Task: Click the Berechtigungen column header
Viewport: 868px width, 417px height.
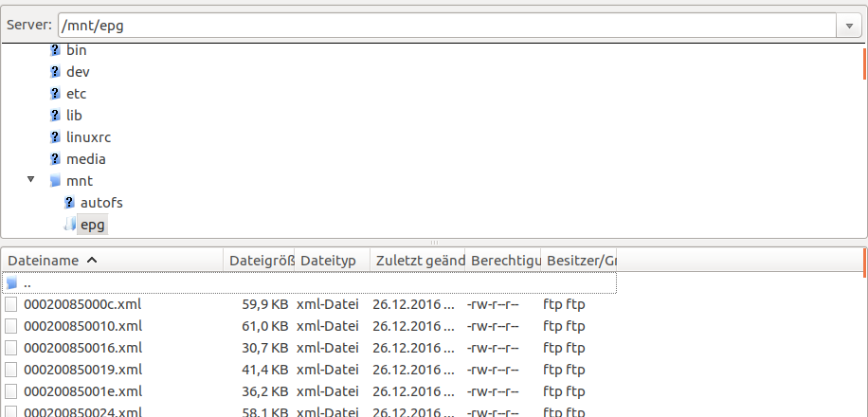Action: pyautogui.click(x=504, y=260)
